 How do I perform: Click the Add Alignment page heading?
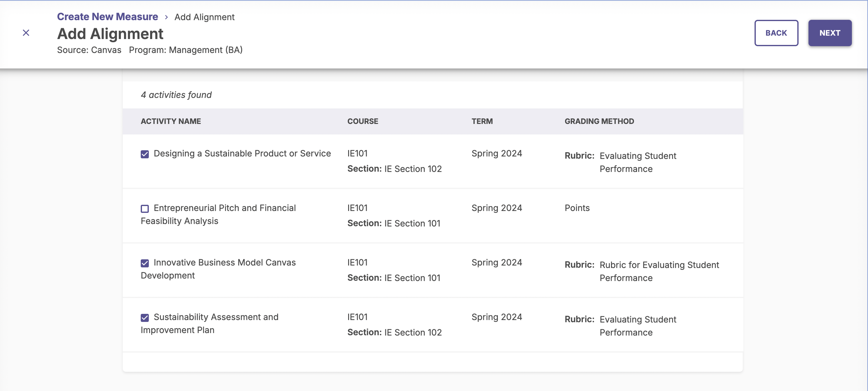(x=110, y=34)
